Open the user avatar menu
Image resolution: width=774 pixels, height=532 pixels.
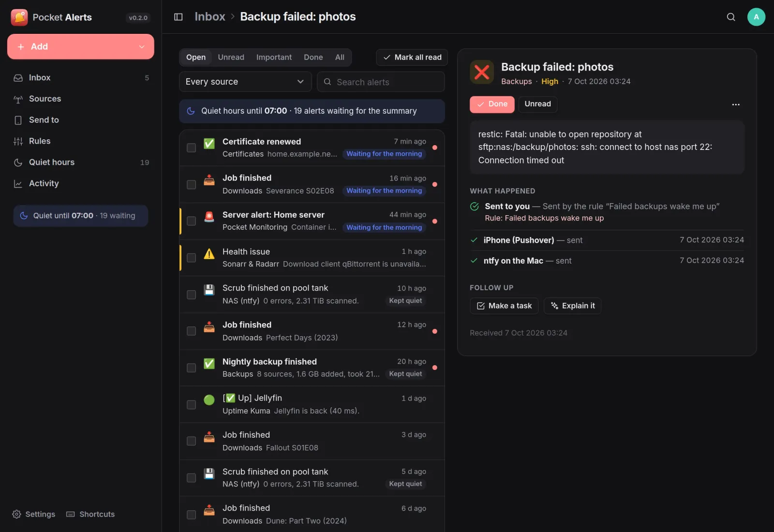point(756,17)
